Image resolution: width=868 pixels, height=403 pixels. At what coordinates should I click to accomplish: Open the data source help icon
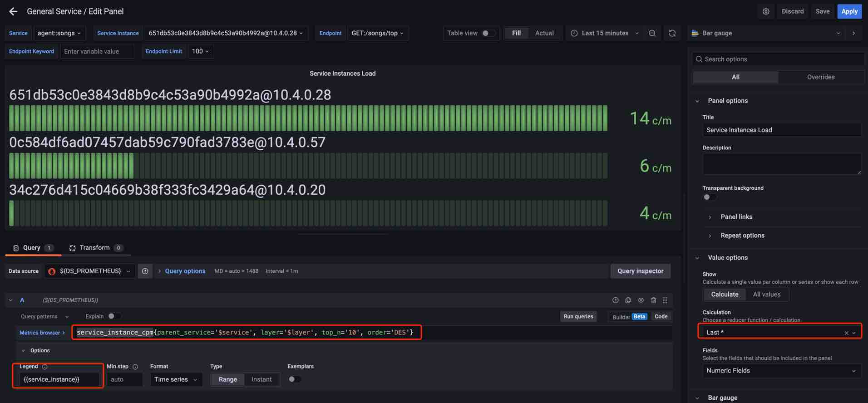pyautogui.click(x=145, y=271)
